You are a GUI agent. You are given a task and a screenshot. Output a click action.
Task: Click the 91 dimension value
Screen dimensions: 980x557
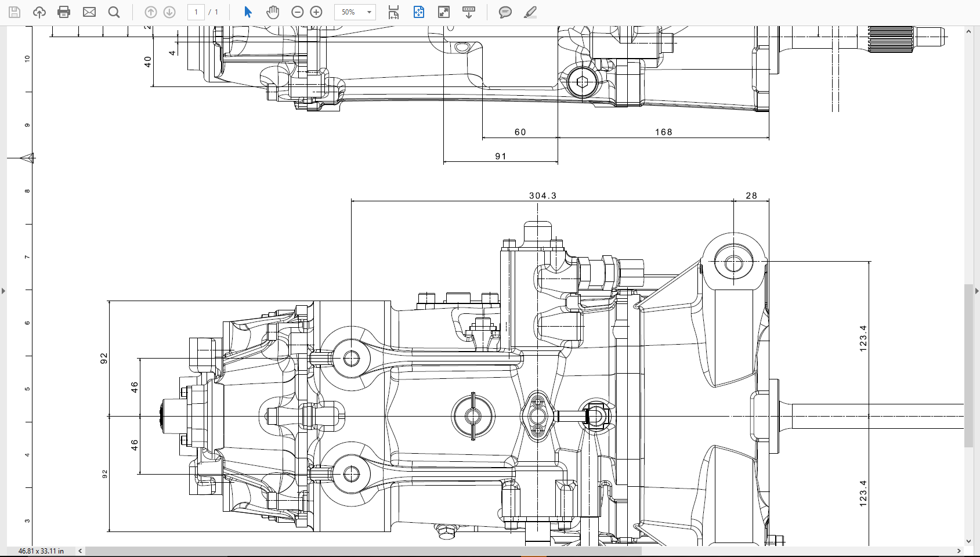pos(501,157)
